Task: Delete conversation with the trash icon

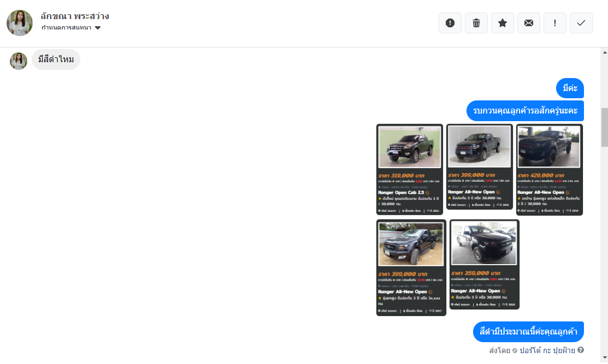Action: point(476,23)
